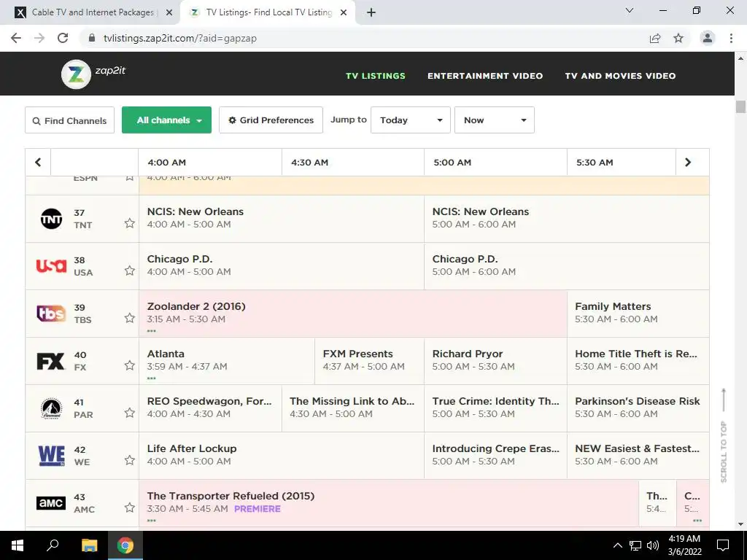Expand Transporter Refueled details via ellipsis
This screenshot has height=560, width=747.
point(152,521)
